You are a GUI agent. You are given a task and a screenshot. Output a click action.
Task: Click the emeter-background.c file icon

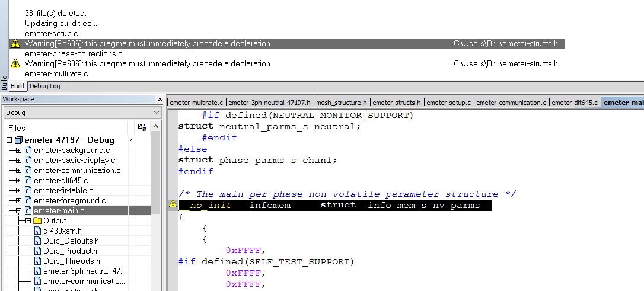click(x=28, y=150)
